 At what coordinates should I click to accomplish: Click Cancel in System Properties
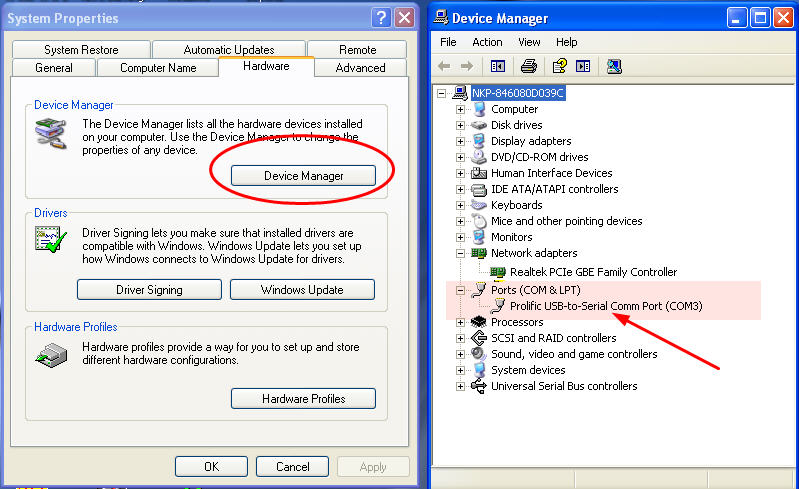coord(292,467)
